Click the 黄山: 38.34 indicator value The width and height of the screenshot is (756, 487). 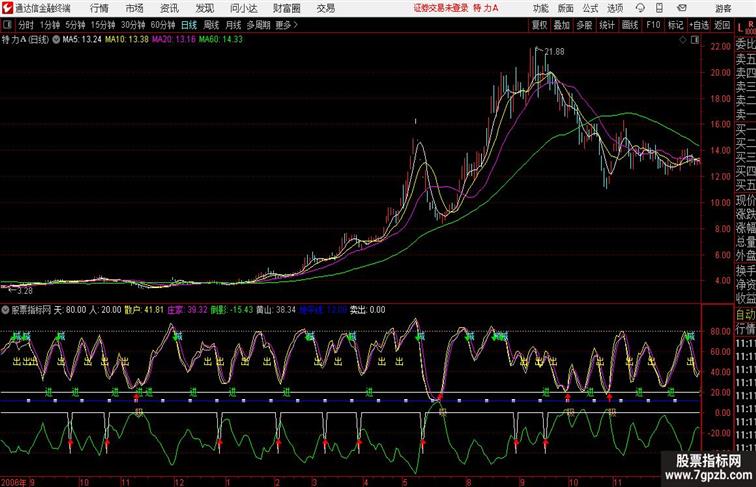tap(276, 310)
